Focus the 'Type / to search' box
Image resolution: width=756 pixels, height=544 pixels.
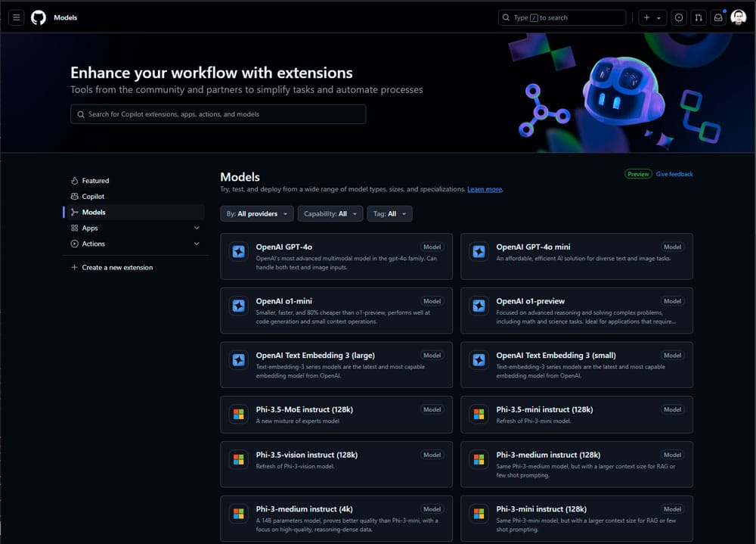(x=562, y=17)
